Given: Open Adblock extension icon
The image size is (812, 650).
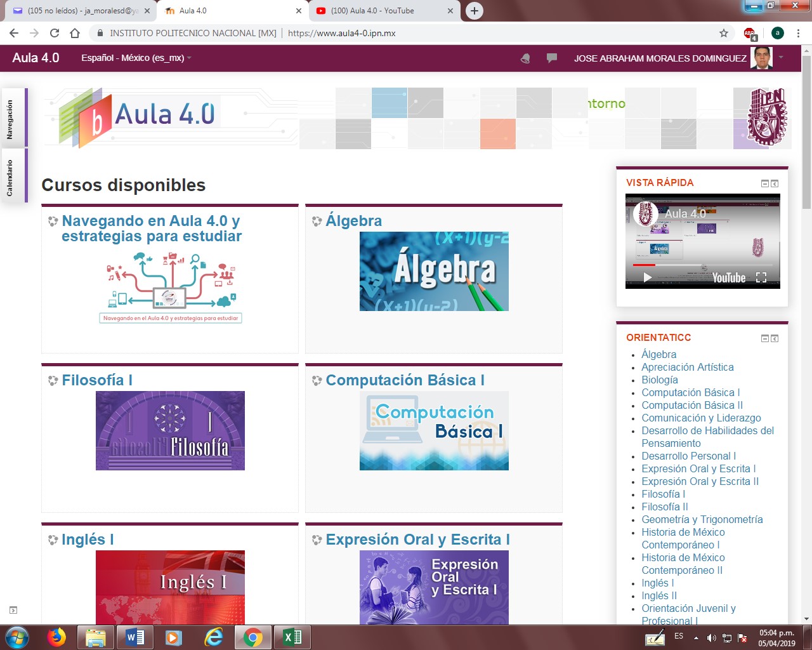Looking at the screenshot, I should click(x=750, y=34).
